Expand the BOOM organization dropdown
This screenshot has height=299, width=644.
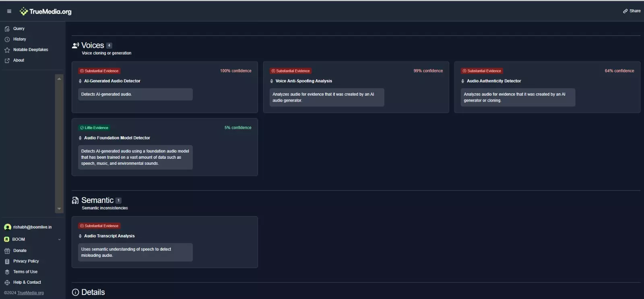click(59, 240)
